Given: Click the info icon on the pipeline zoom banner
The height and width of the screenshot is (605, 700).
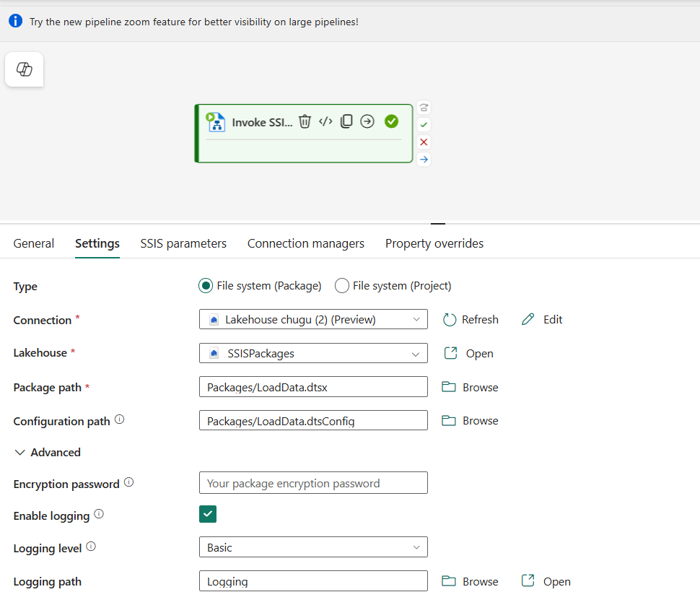Looking at the screenshot, I should (x=15, y=21).
